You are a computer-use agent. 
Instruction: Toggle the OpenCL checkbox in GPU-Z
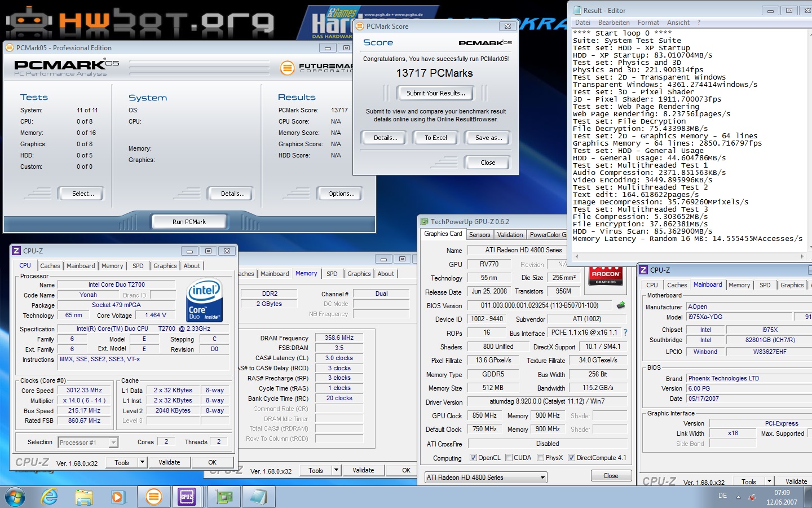pos(473,458)
